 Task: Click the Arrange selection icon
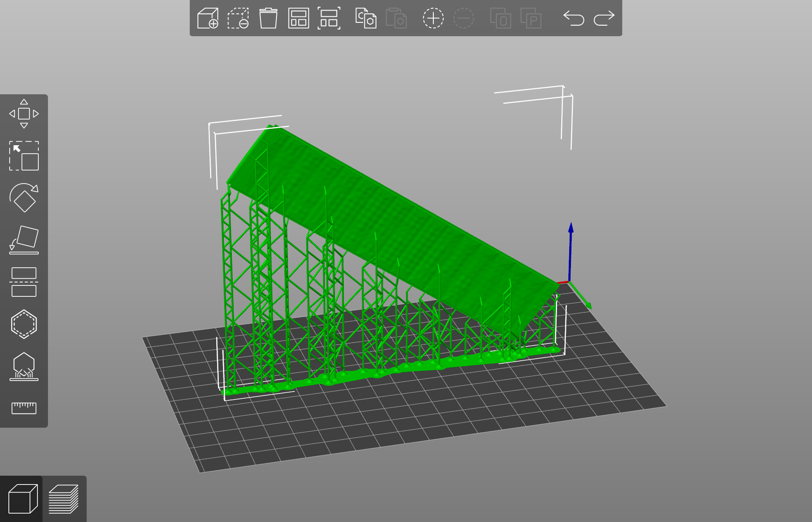click(x=329, y=19)
